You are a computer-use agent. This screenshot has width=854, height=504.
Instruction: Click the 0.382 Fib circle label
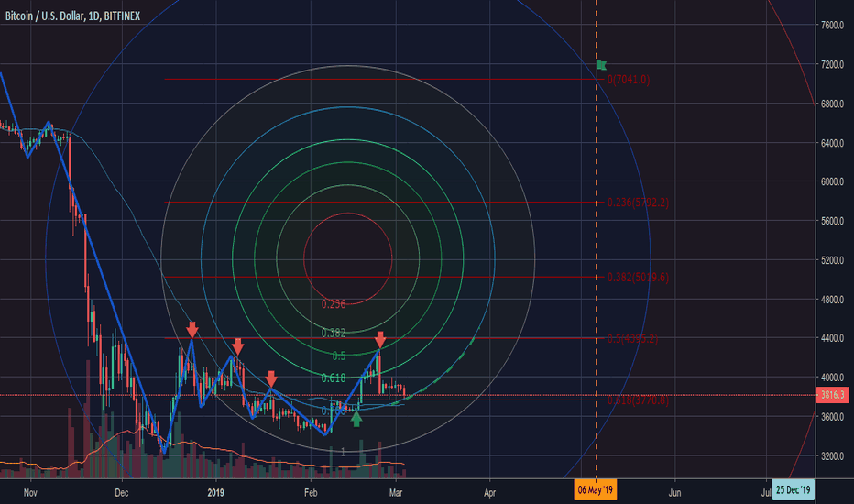pyautogui.click(x=334, y=333)
